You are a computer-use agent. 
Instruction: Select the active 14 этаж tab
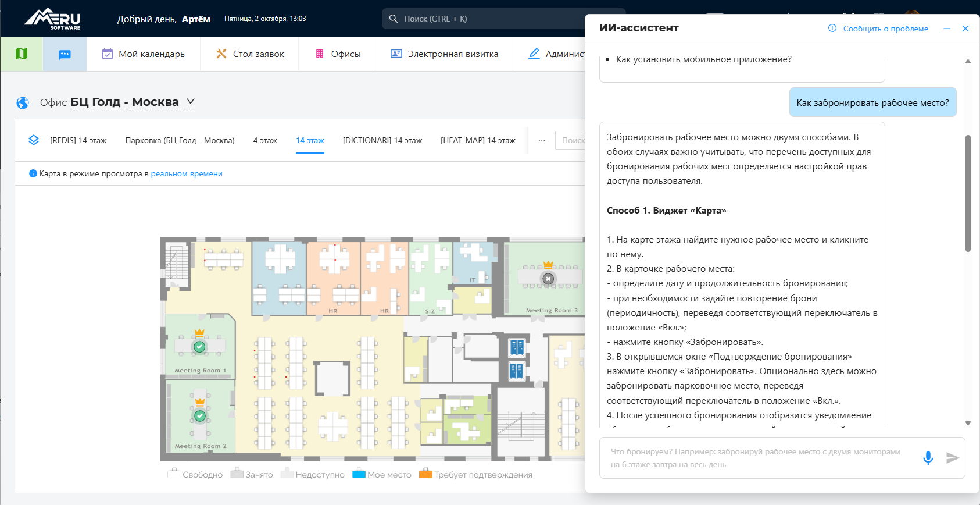click(x=310, y=140)
